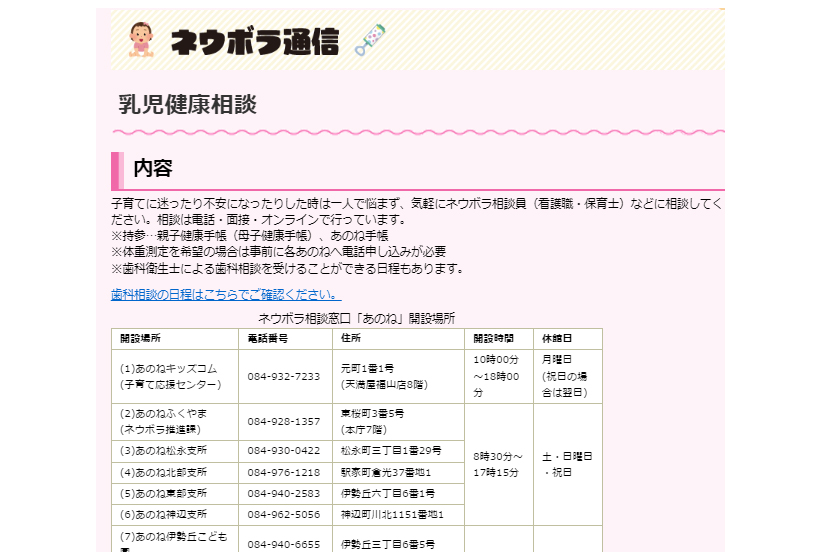The height and width of the screenshot is (560, 815).
Task: Click the あのねキッズコム location cell
Action: point(170,376)
